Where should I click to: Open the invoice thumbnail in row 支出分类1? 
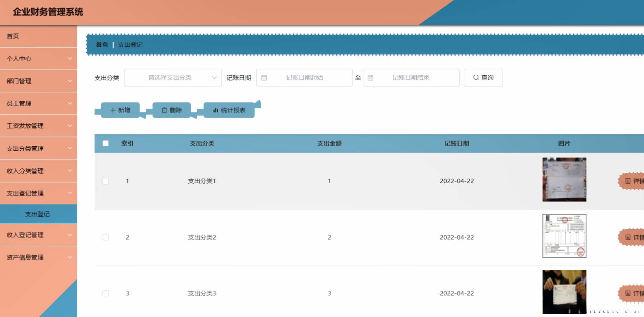pos(564,180)
